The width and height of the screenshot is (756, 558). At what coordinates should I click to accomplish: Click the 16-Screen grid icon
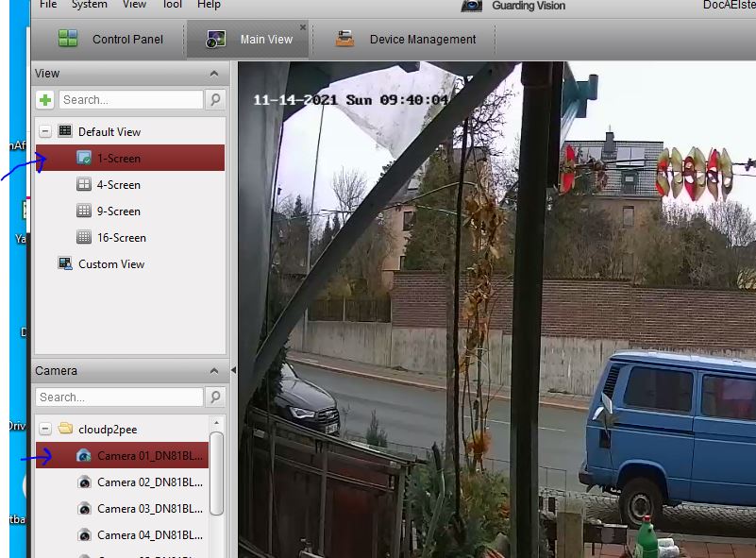pyautogui.click(x=84, y=237)
